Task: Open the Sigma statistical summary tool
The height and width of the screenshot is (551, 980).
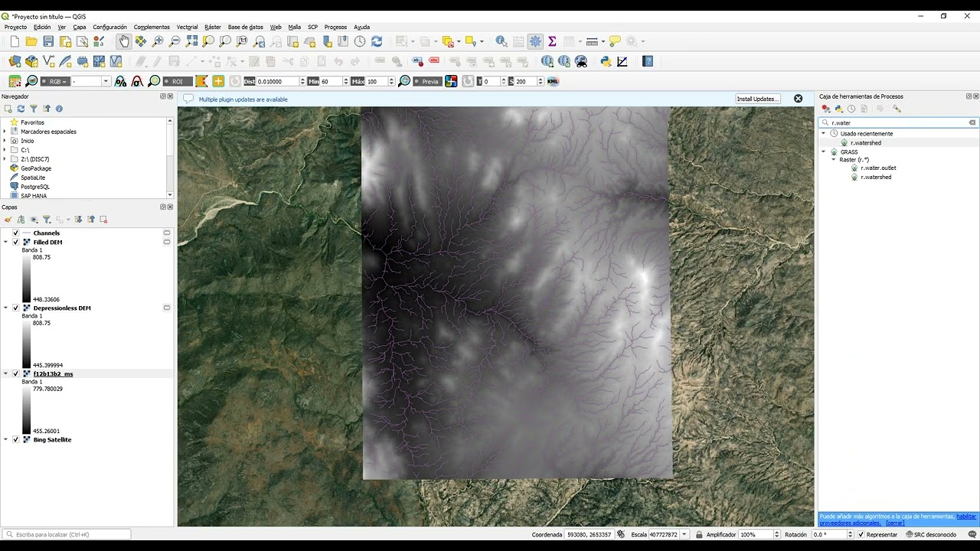Action: point(551,41)
